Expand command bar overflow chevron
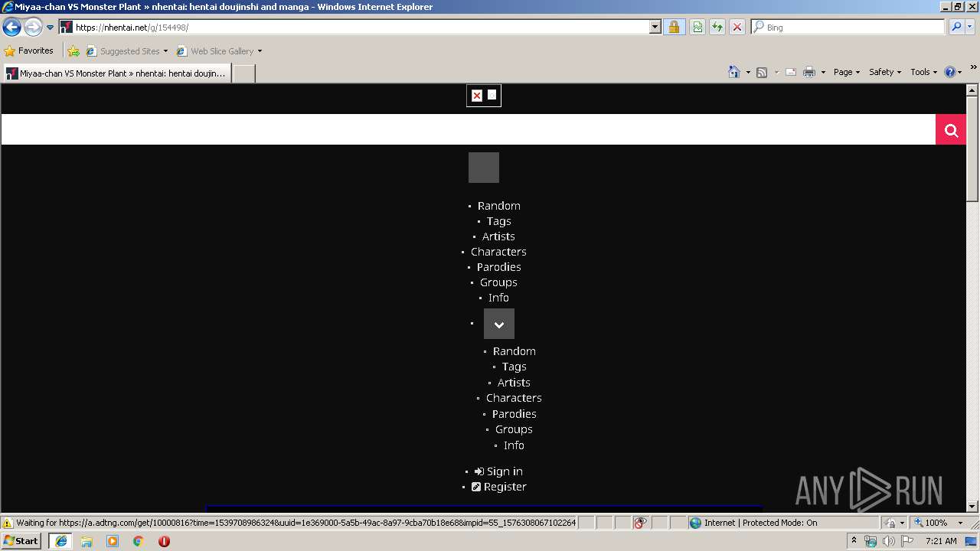The image size is (980, 551). pyautogui.click(x=973, y=68)
